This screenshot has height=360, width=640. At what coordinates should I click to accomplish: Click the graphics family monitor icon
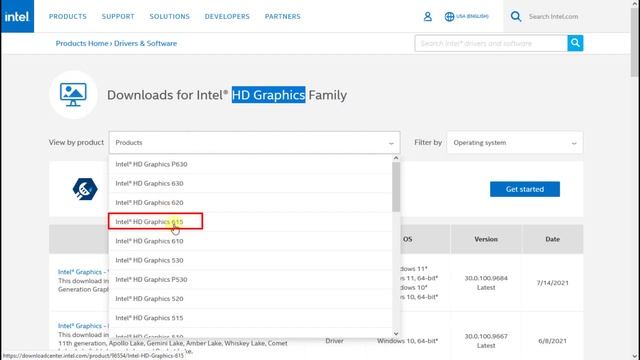[73, 95]
